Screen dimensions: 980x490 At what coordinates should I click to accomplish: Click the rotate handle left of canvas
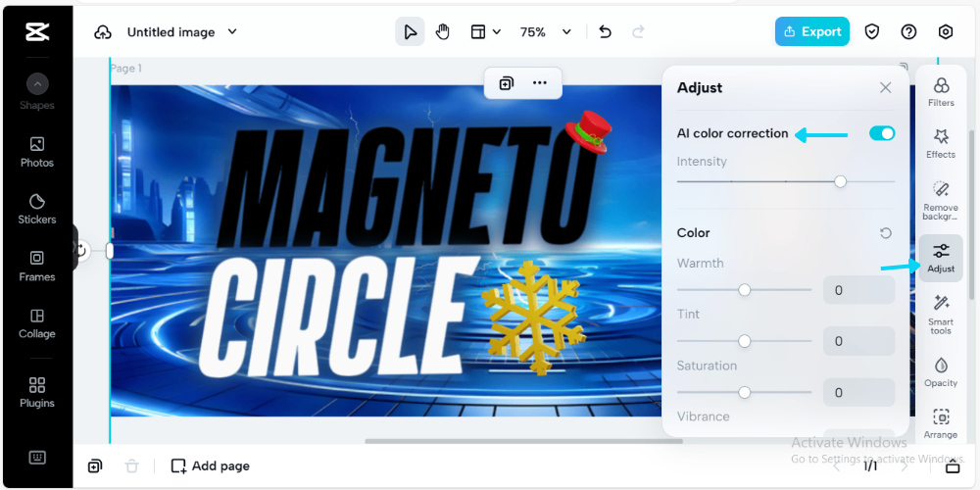[81, 251]
